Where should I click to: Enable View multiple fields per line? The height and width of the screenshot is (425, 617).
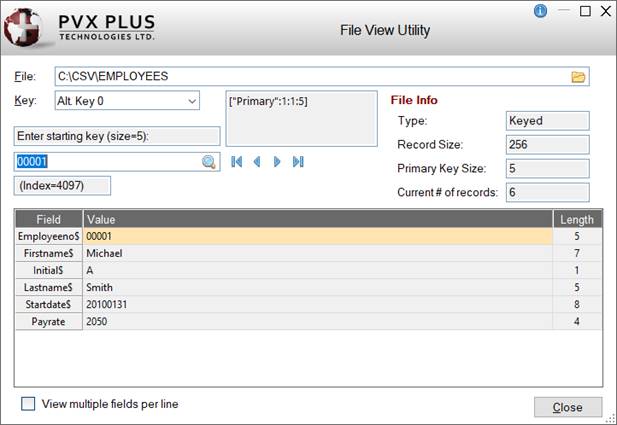click(28, 404)
